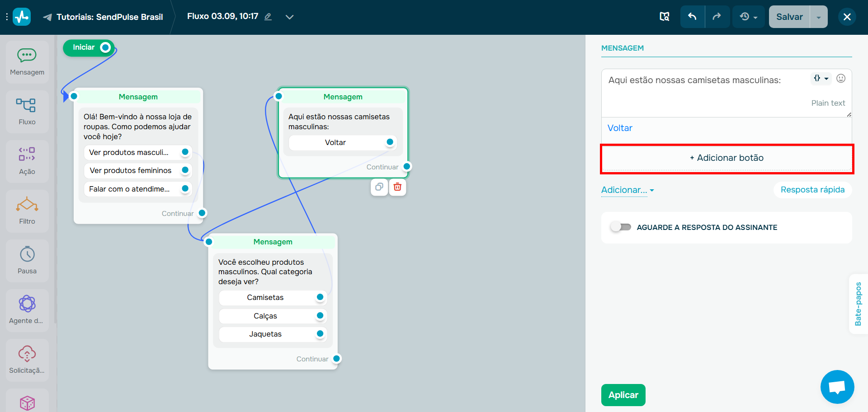
Task: Select the Fluxo element in the sidebar
Action: click(27, 111)
